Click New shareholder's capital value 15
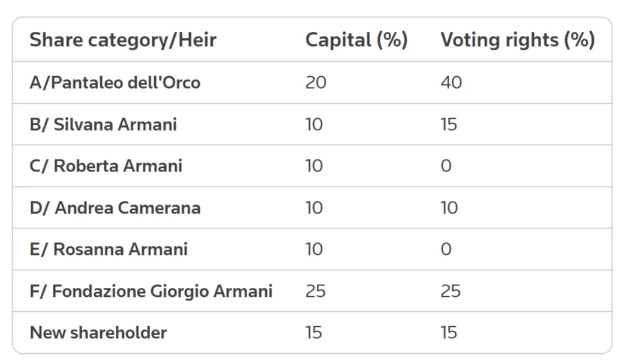The width and height of the screenshot is (634, 364). 314,332
